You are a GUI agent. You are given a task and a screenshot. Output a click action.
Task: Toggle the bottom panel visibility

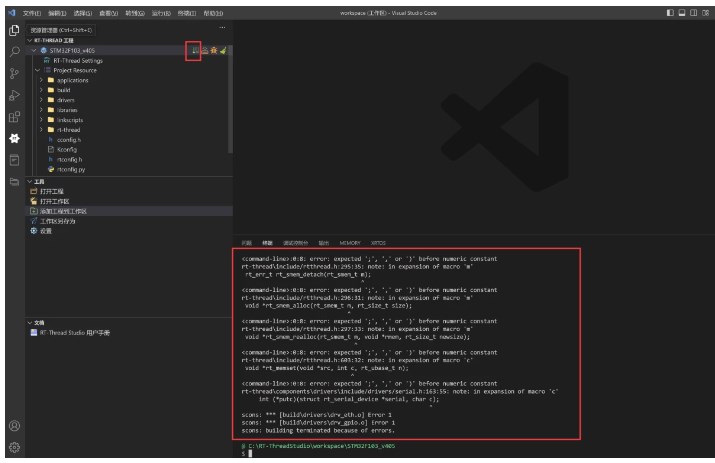[x=682, y=13]
